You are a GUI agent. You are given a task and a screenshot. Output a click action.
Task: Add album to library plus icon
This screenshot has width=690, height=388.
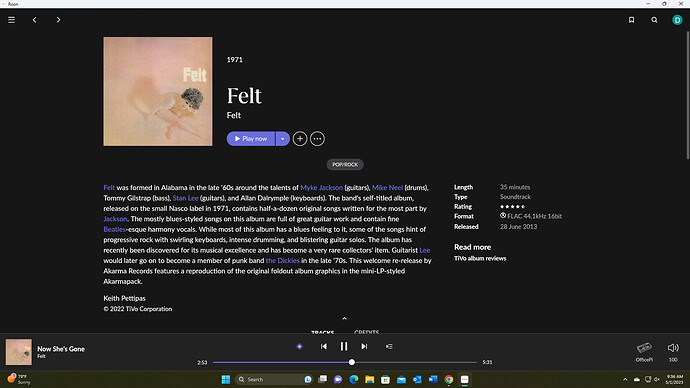(300, 139)
